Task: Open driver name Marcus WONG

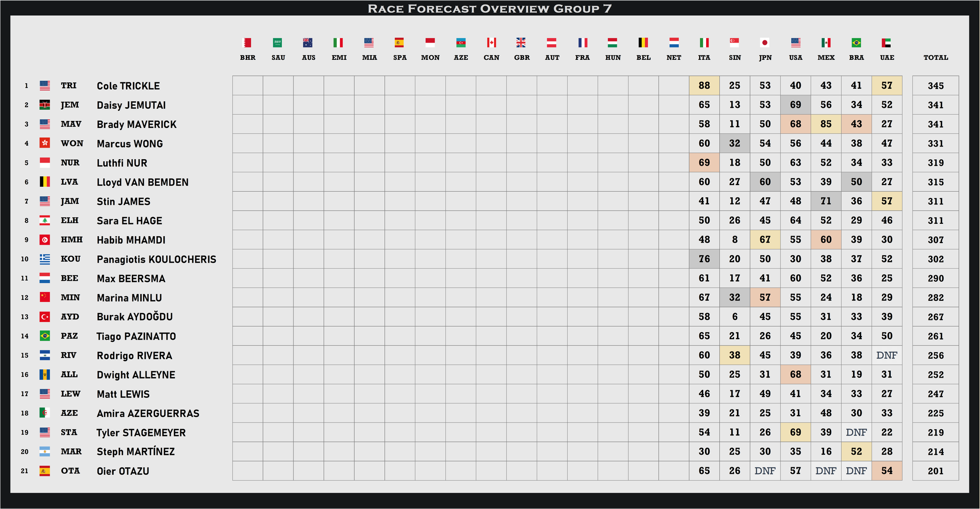Action: (x=129, y=144)
